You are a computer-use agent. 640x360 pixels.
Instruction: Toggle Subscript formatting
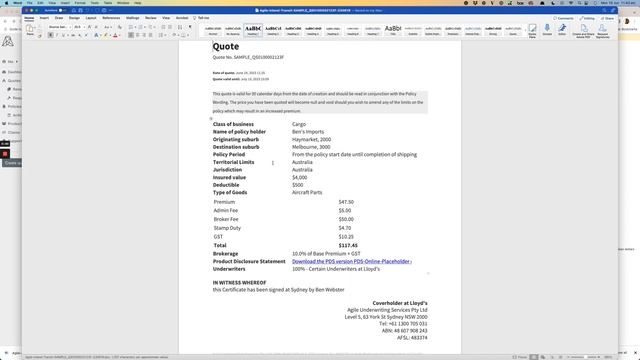click(x=80, y=35)
